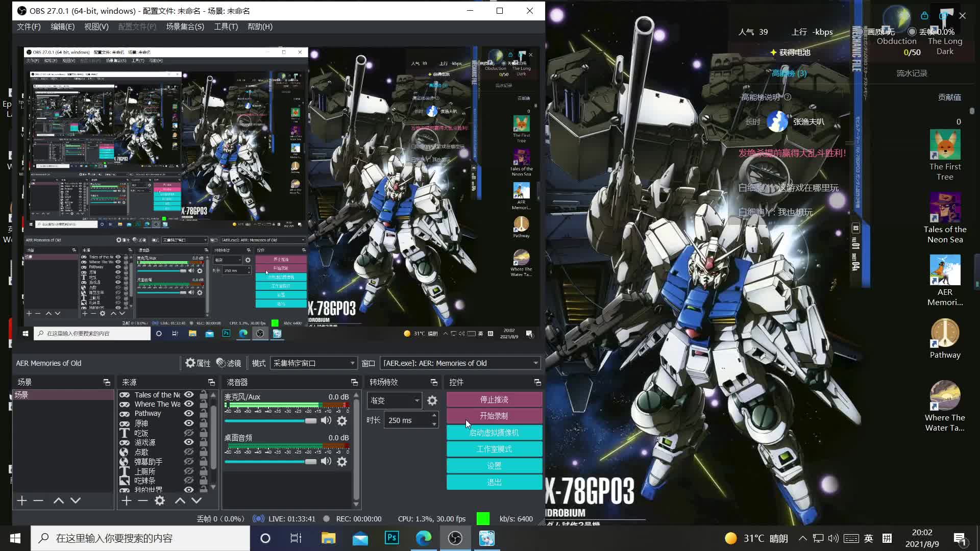Show hidden system tray icons chevron
Viewport: 980px width, 551px height.
(x=803, y=538)
